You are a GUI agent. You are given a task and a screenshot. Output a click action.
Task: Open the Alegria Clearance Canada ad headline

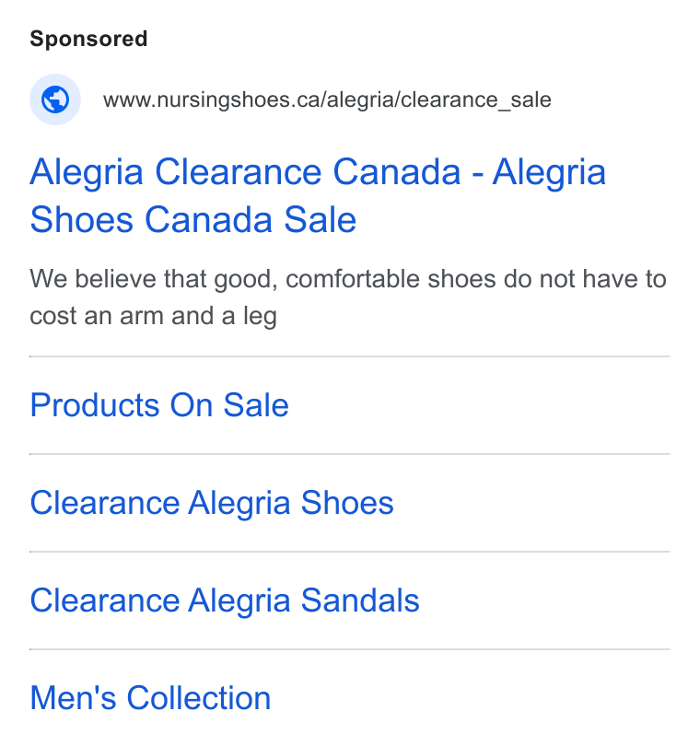[x=318, y=195]
